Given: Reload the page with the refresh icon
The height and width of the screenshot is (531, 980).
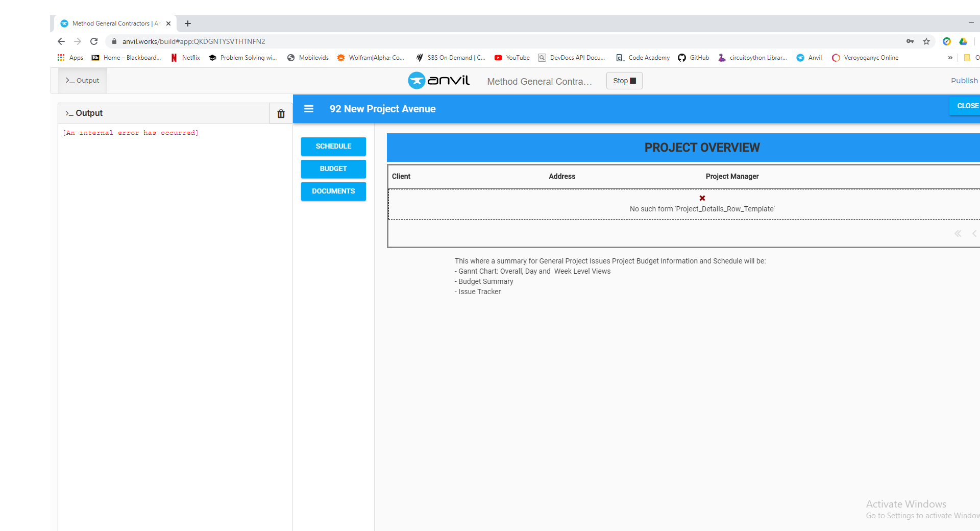Looking at the screenshot, I should [x=94, y=41].
